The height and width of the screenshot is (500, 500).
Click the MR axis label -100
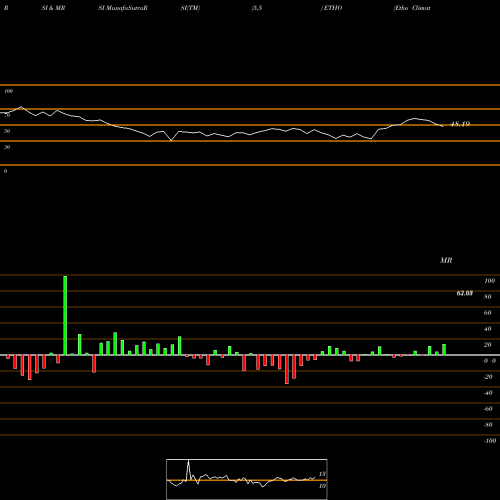(x=490, y=441)
